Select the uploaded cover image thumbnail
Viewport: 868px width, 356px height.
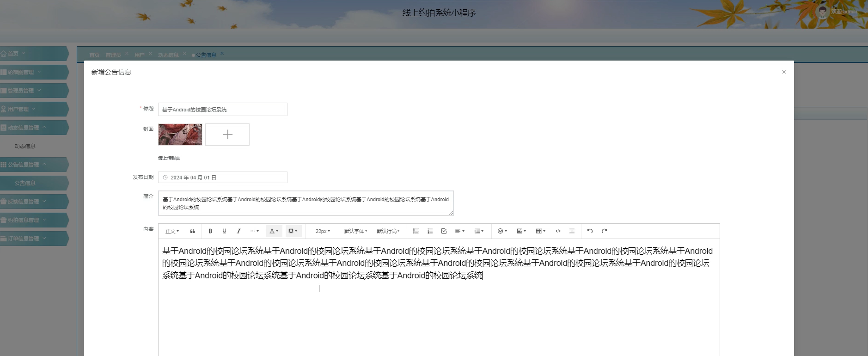tap(180, 135)
